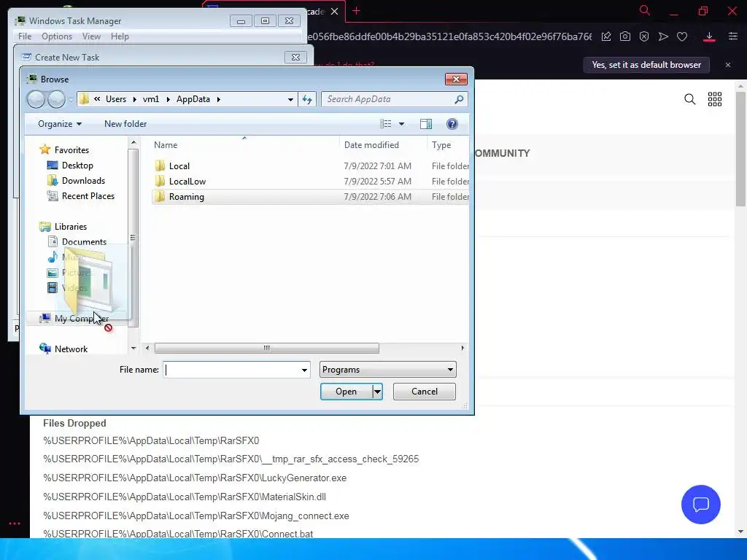
Task: Click the browser edit page icon in address bar
Action: coord(606,36)
